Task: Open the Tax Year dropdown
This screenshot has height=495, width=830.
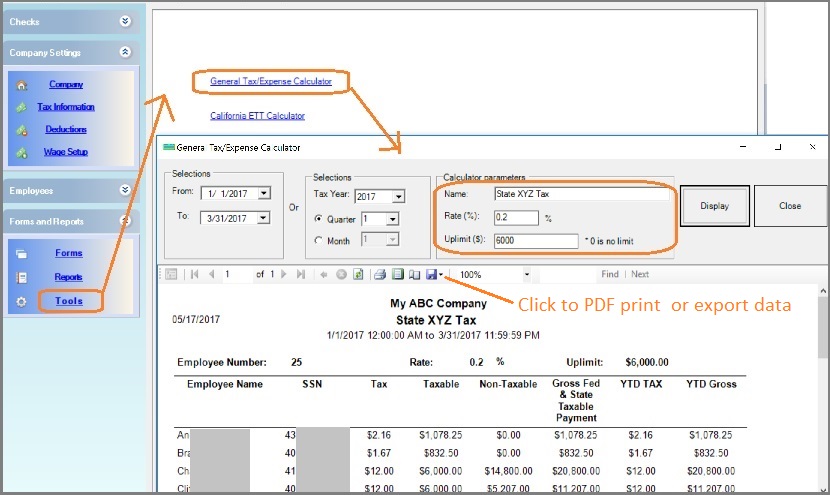Action: 398,197
